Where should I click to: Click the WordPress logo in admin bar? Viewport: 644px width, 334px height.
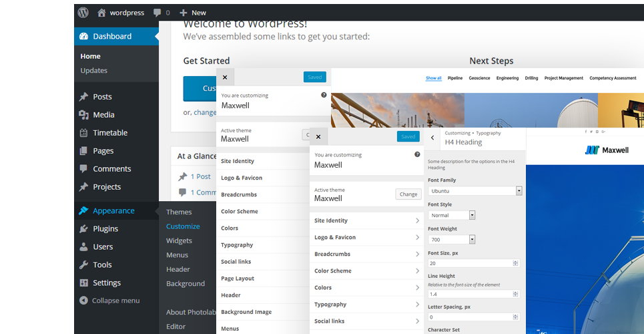(x=83, y=13)
